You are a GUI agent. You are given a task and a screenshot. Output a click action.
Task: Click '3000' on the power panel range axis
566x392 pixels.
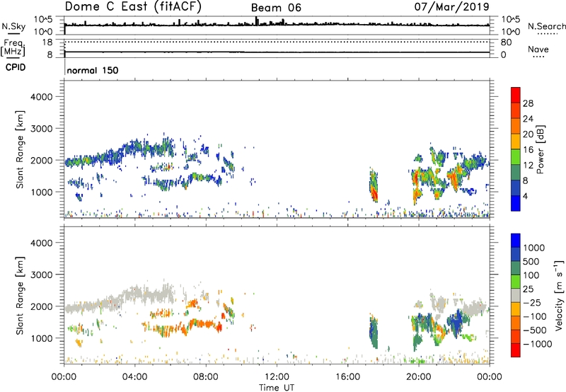coord(42,129)
